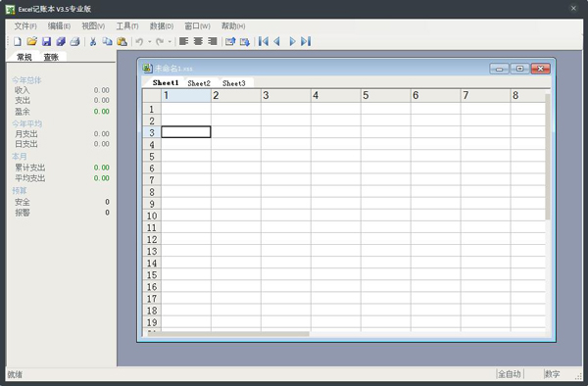The height and width of the screenshot is (386, 588).
Task: Jump to last record arrow
Action: pos(306,41)
